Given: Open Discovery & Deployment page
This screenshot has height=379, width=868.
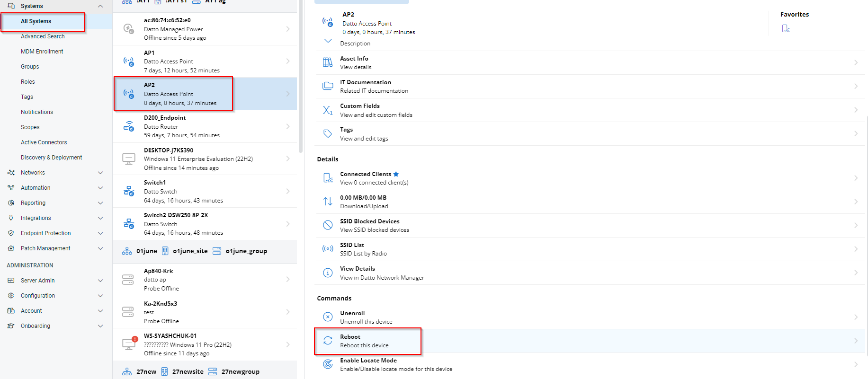Looking at the screenshot, I should pyautogui.click(x=51, y=158).
